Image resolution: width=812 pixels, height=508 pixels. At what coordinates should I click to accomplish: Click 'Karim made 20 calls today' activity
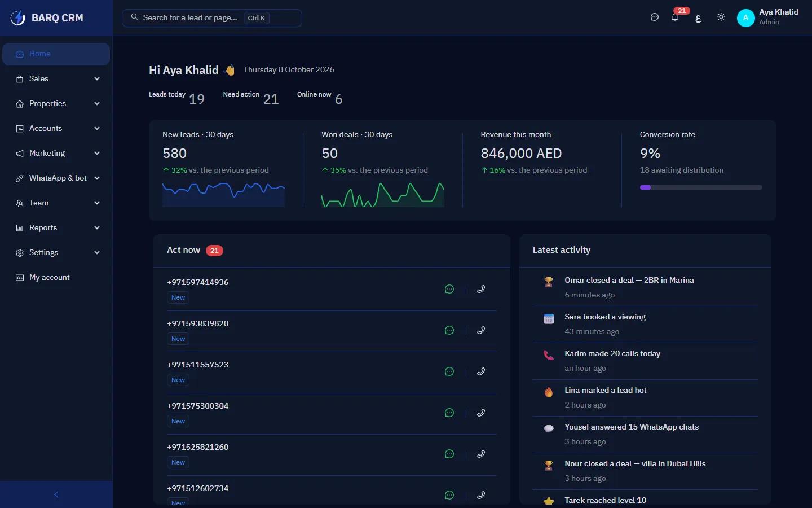612,353
